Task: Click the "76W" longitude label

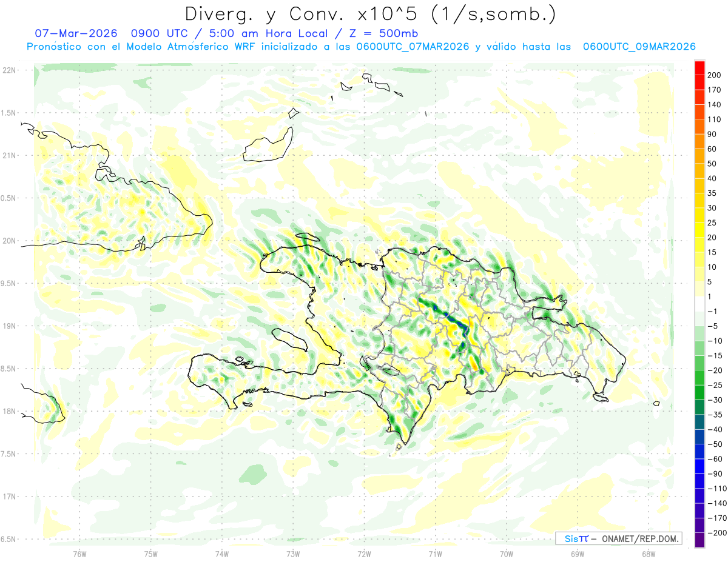Action: 79,554
